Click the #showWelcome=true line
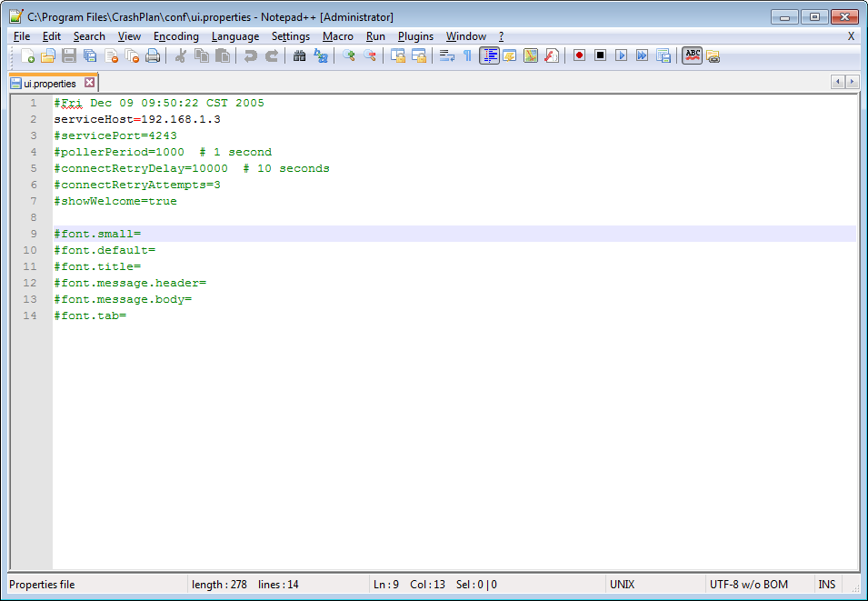This screenshot has height=601, width=868. tap(115, 201)
